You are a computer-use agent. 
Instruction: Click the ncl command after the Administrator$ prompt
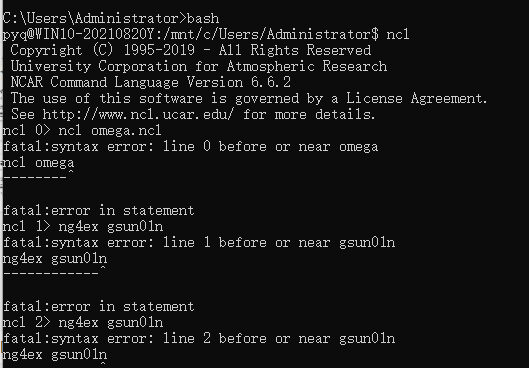click(x=398, y=34)
